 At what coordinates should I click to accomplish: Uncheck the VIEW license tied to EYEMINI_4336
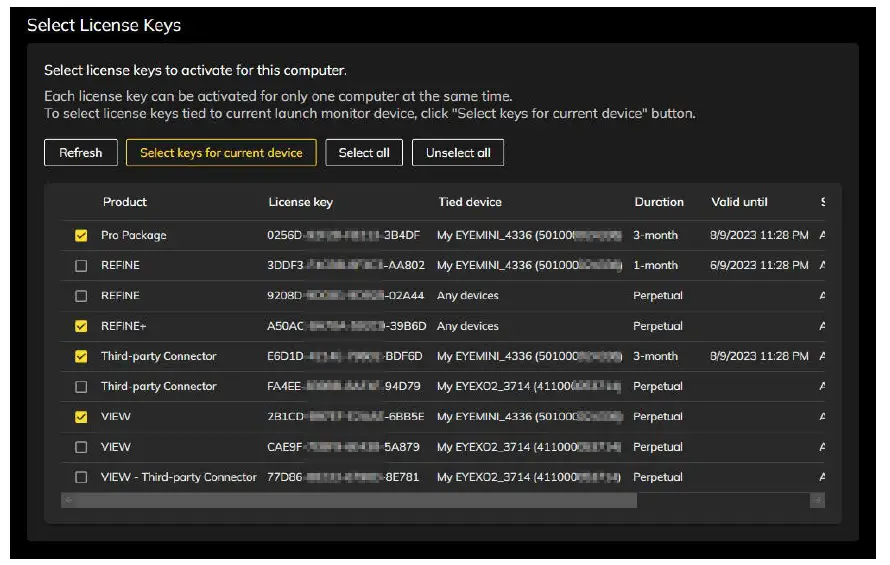[x=81, y=417]
